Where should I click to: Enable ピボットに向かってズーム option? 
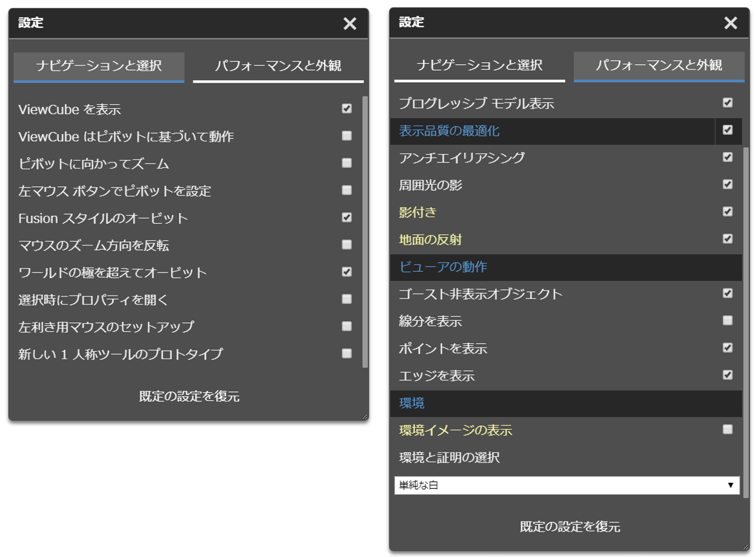pos(347,162)
